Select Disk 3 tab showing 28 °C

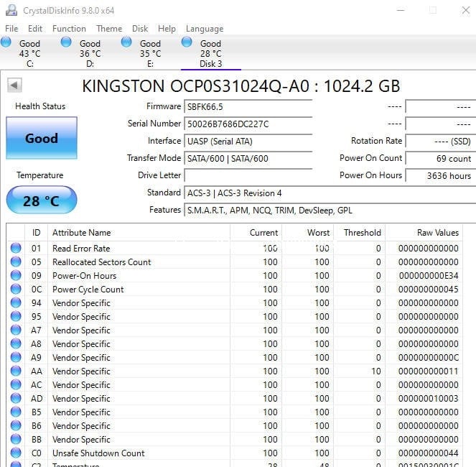point(210,53)
